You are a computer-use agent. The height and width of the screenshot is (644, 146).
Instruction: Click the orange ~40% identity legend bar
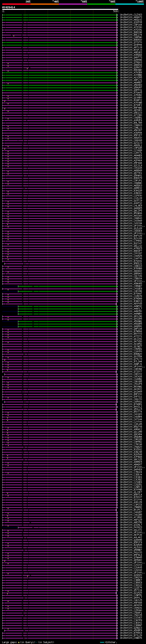tap(45, 4)
